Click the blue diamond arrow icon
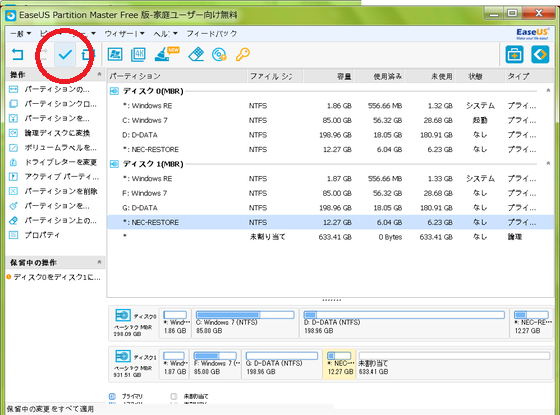This screenshot has width=560, height=415. click(x=540, y=55)
